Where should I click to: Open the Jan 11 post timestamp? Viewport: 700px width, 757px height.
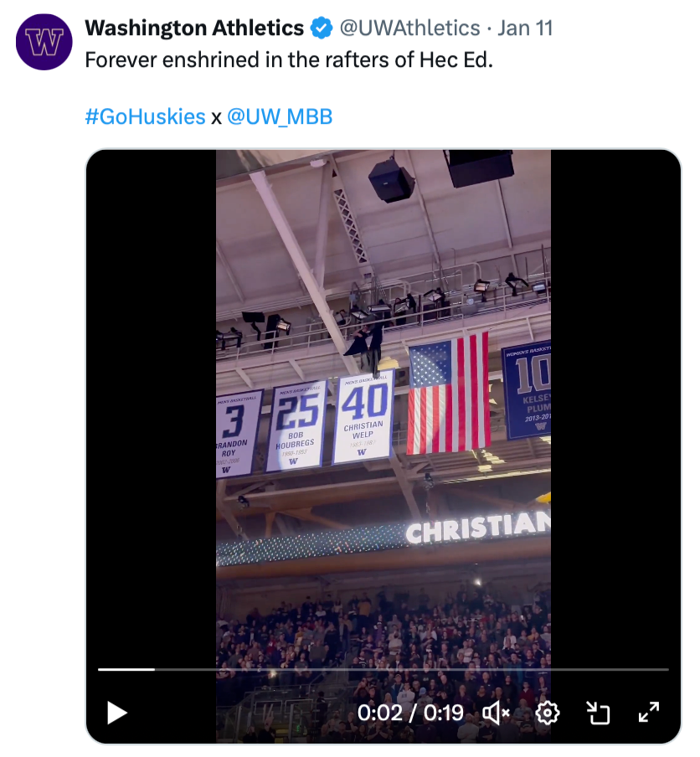tap(525, 28)
